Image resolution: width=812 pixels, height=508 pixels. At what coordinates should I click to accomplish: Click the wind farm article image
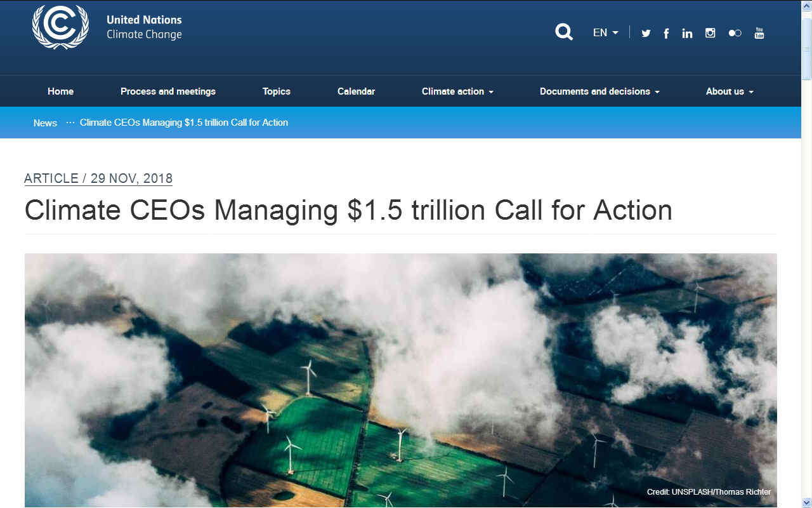coord(400,380)
